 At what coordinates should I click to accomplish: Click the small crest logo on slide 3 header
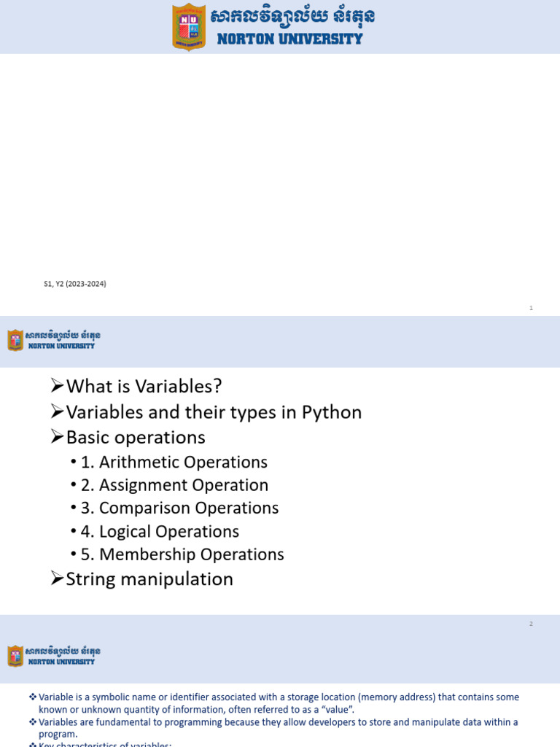pyautogui.click(x=15, y=656)
